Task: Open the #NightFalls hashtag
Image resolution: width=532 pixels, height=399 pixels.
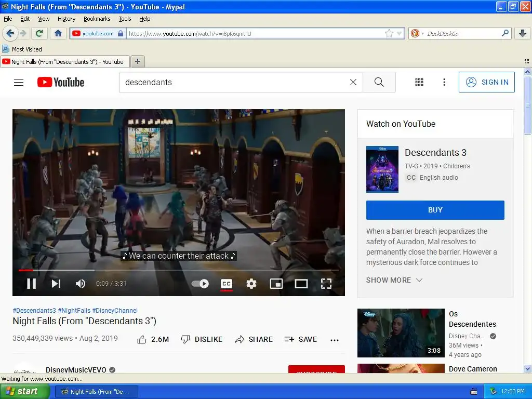Action: [x=74, y=311]
